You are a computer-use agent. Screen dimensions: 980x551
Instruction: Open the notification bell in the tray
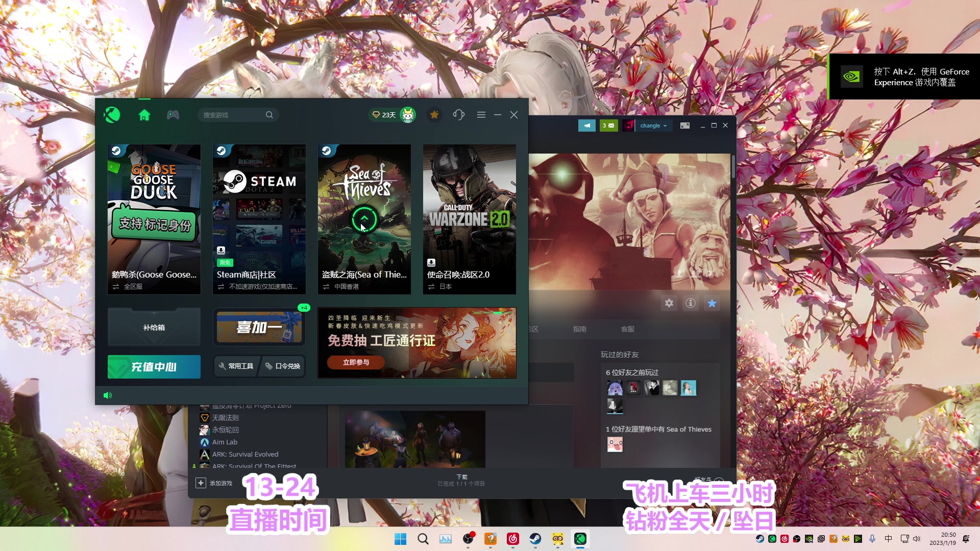(966, 539)
